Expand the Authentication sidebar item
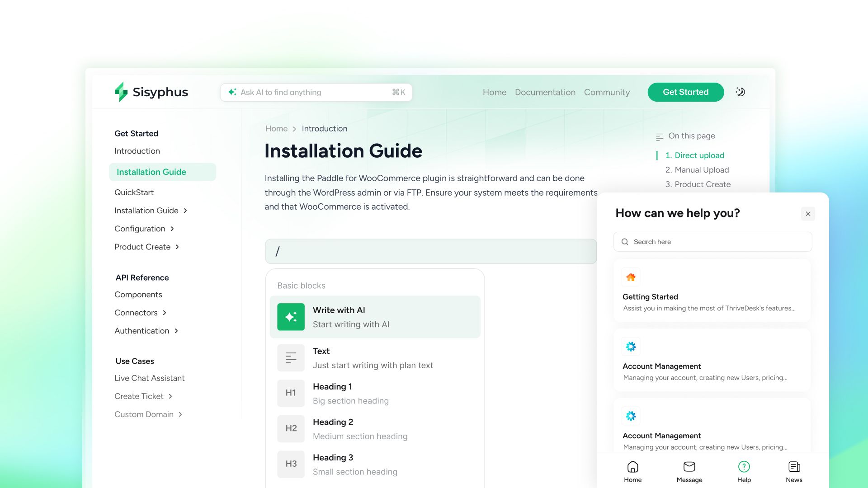The height and width of the screenshot is (488, 868). click(176, 331)
